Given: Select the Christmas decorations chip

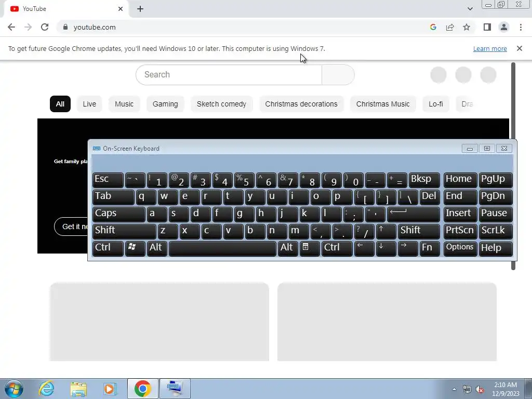Looking at the screenshot, I should point(301,104).
